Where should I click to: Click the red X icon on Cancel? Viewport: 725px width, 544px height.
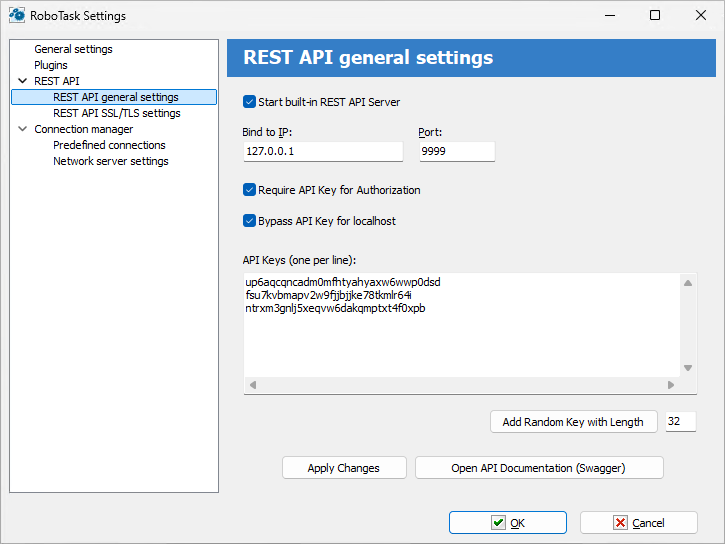tap(621, 523)
